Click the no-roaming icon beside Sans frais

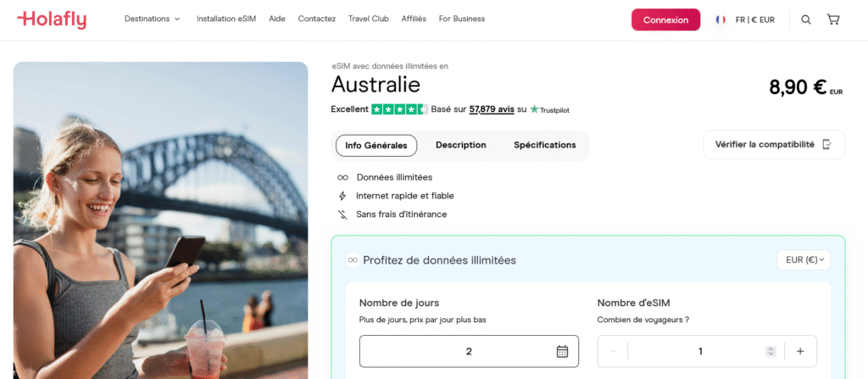(x=342, y=215)
